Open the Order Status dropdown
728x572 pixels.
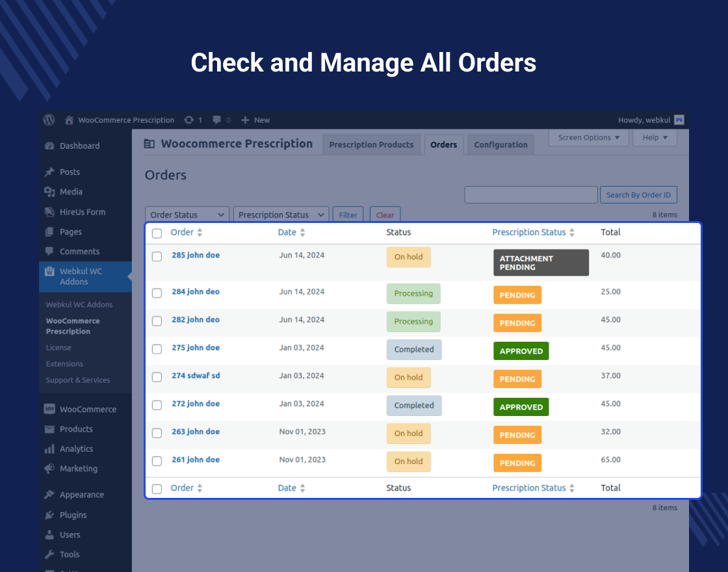(187, 214)
